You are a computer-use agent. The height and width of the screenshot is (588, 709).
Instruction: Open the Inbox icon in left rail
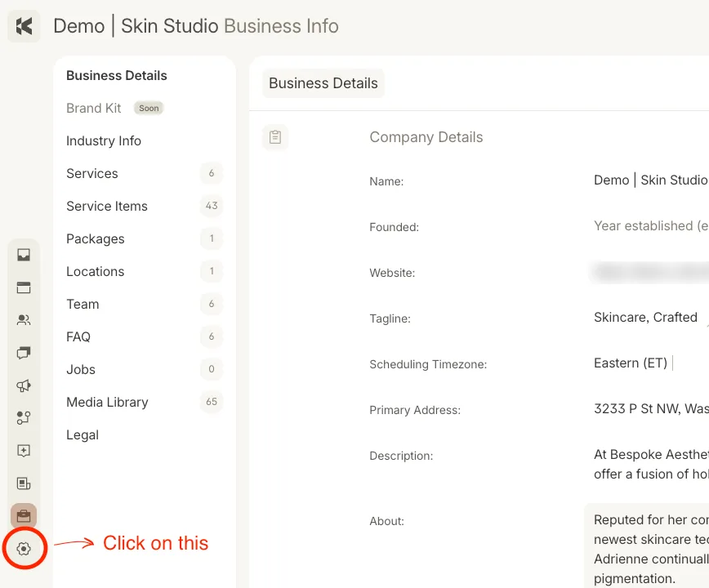click(24, 255)
